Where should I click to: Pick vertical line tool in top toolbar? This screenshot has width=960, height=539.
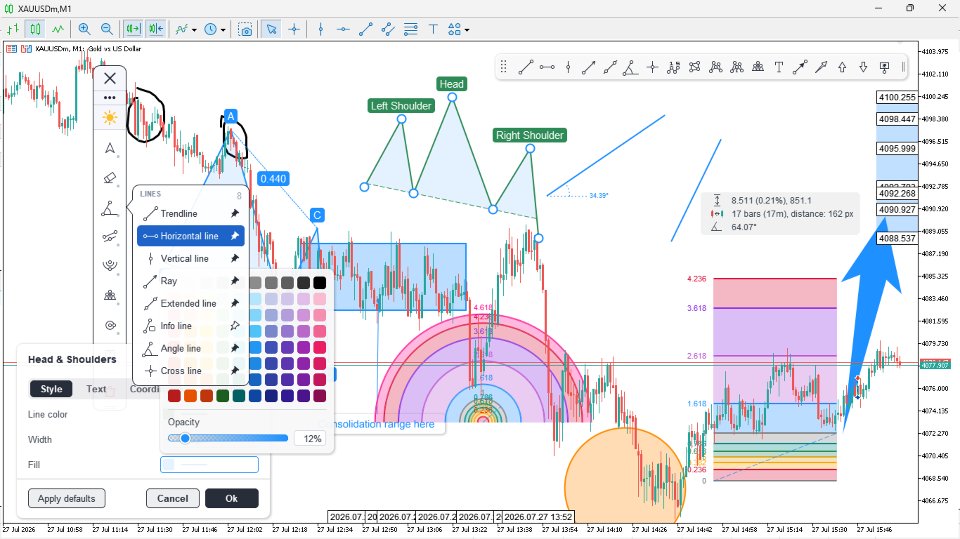pyautogui.click(x=321, y=29)
